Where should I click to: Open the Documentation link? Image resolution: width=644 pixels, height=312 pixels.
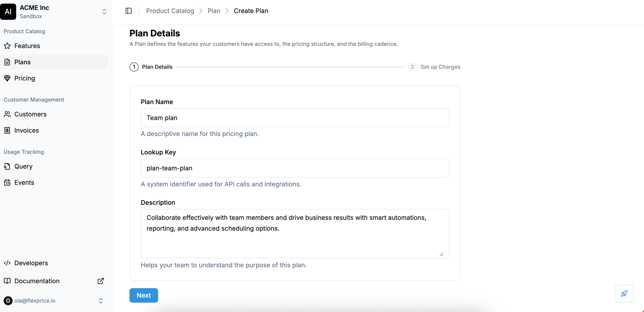[54, 281]
